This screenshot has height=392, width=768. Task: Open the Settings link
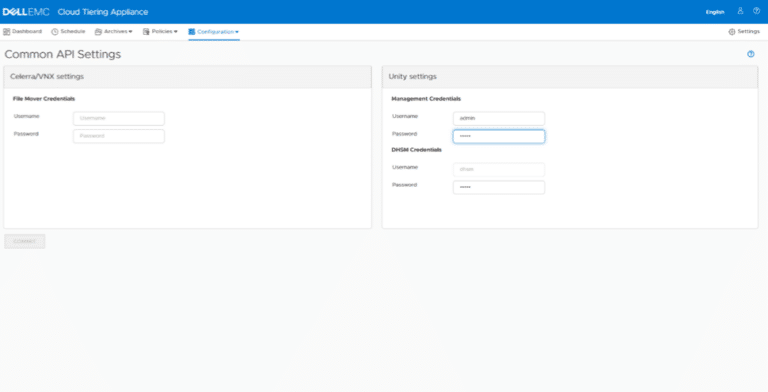(744, 31)
